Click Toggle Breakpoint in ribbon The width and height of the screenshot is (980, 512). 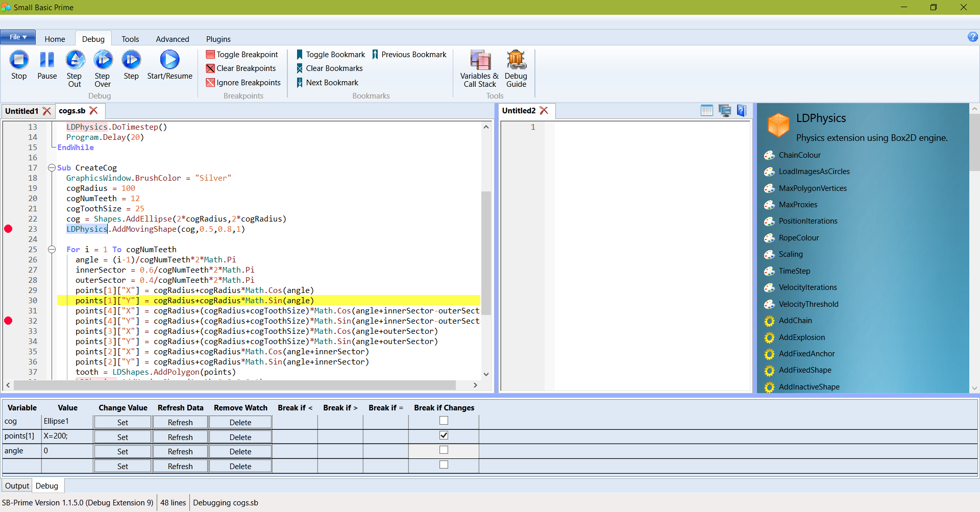point(242,55)
